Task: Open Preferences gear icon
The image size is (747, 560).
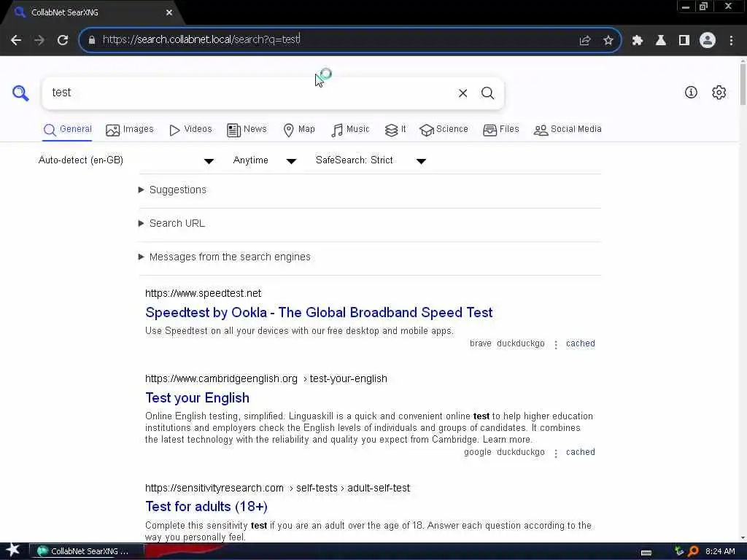Action: point(719,93)
